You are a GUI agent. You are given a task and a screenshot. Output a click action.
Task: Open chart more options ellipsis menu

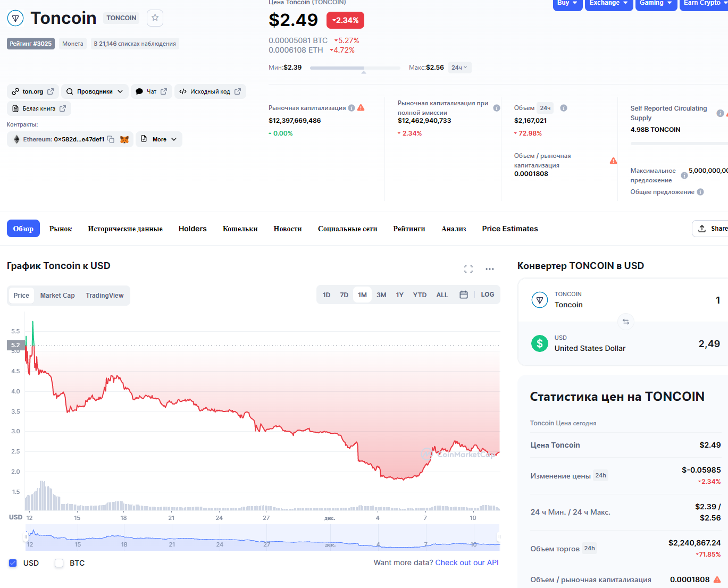click(490, 269)
